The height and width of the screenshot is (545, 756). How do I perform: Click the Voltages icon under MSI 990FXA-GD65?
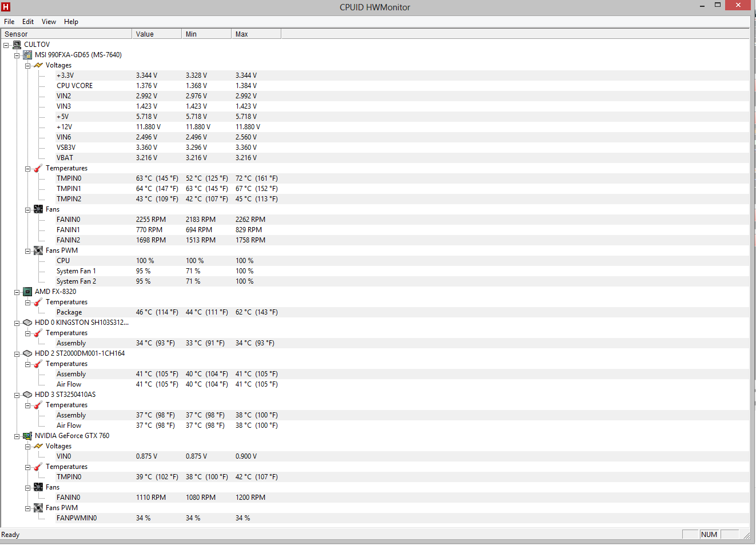point(38,65)
